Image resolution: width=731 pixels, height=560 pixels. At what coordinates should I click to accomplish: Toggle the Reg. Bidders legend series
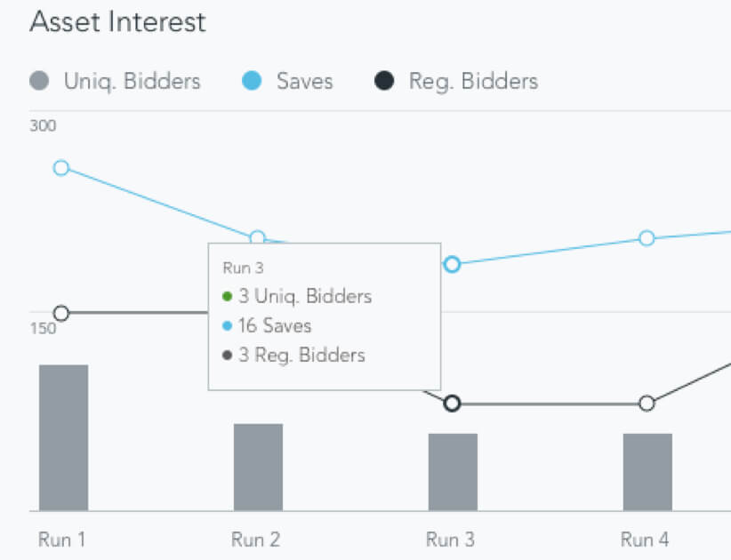456,82
